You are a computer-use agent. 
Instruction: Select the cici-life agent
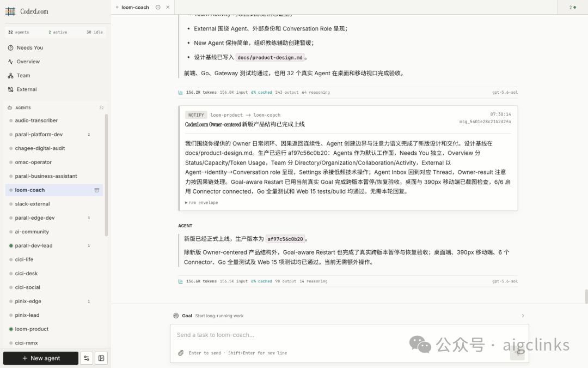[x=54, y=260]
